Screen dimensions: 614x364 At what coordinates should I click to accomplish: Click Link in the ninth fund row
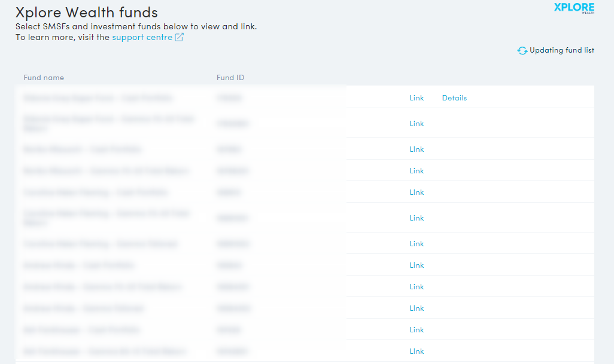417,286
